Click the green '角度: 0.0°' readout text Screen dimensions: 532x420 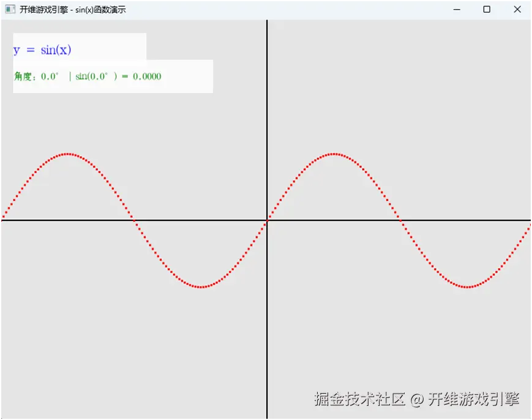coord(88,77)
